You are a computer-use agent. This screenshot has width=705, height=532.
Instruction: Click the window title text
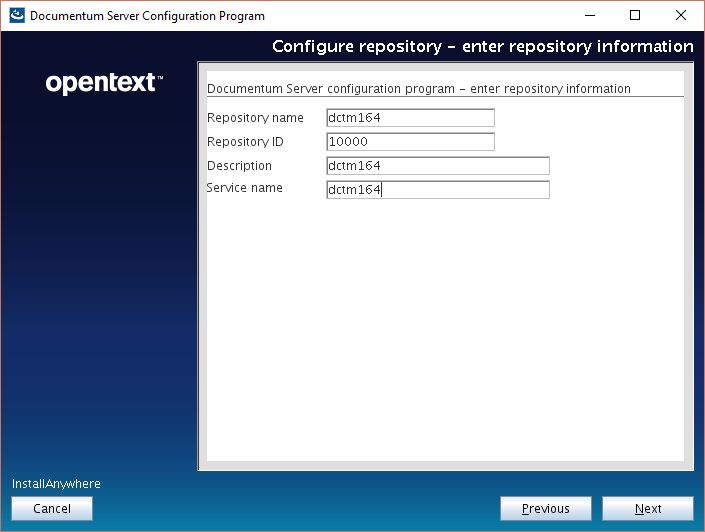pyautogui.click(x=147, y=16)
